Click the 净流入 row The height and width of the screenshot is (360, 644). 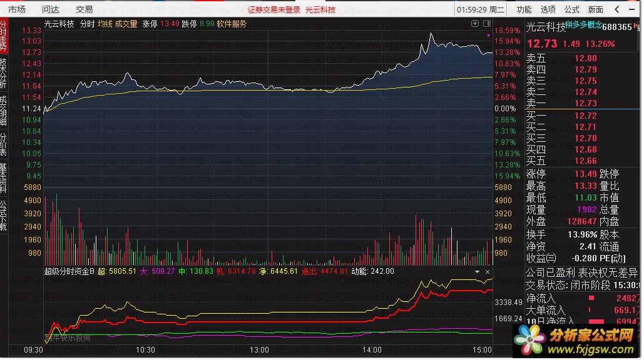[583, 299]
